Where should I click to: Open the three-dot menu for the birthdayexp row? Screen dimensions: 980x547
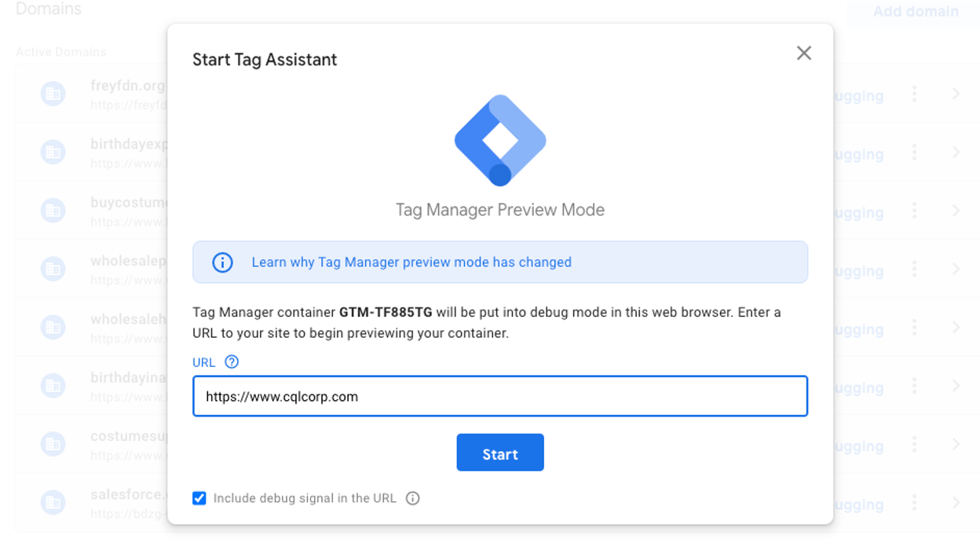coord(914,152)
